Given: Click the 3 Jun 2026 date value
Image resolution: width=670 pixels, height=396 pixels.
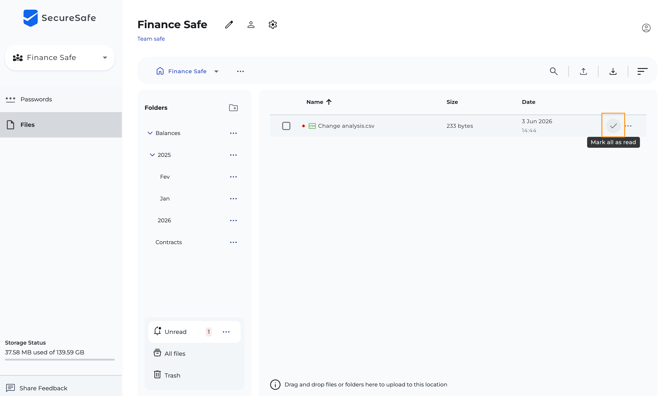Looking at the screenshot, I should coord(537,121).
